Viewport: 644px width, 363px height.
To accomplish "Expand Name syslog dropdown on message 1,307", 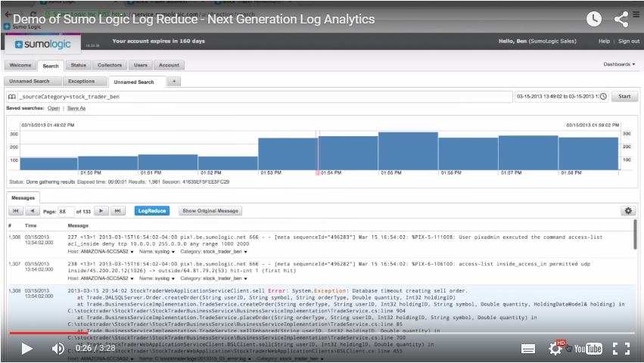I will click(x=173, y=279).
